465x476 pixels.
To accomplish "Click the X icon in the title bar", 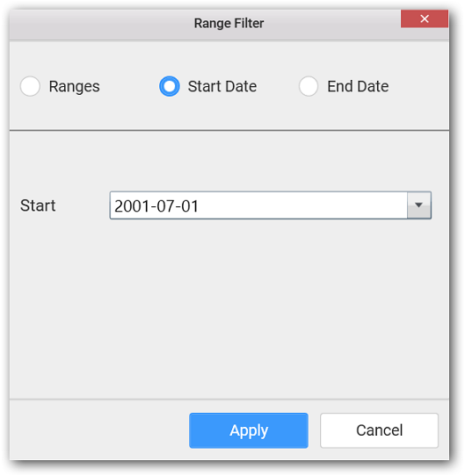I will tap(425, 18).
